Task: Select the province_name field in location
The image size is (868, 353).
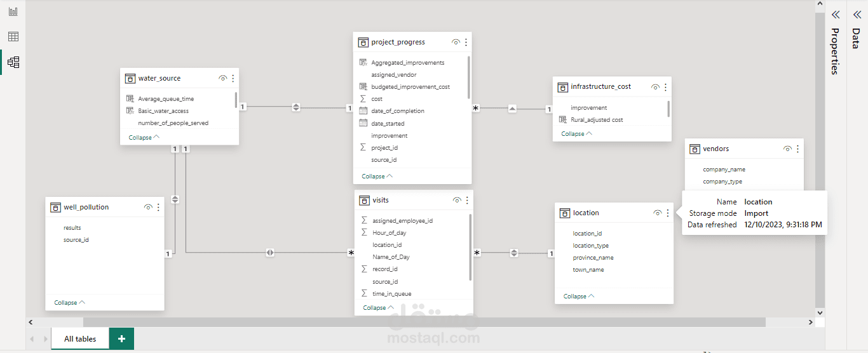Action: [593, 258]
